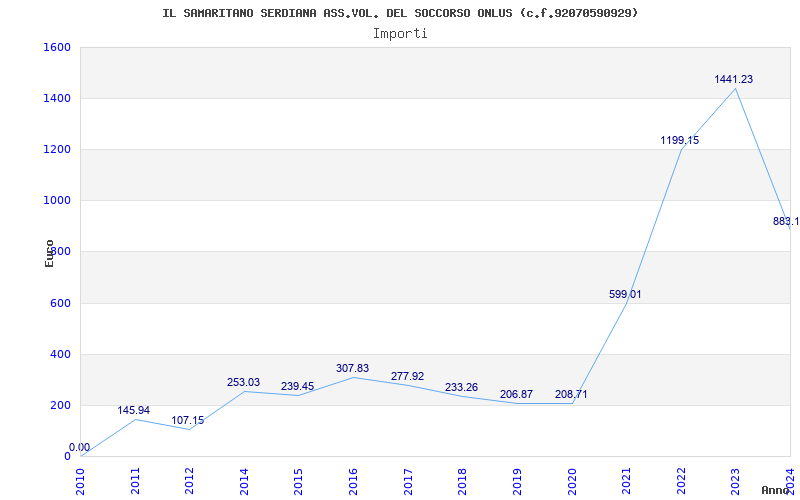800x500 pixels.
Task: Click the 2023 x-axis year label
Action: pos(736,481)
